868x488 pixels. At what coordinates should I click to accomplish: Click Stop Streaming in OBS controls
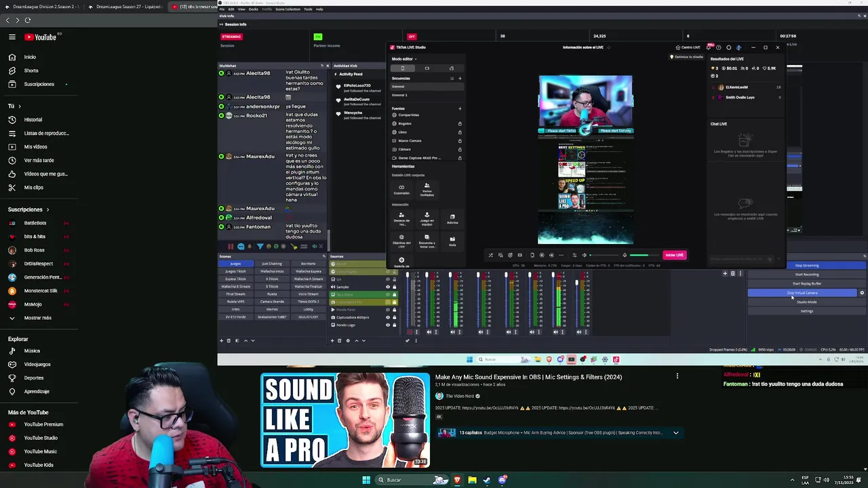806,266
